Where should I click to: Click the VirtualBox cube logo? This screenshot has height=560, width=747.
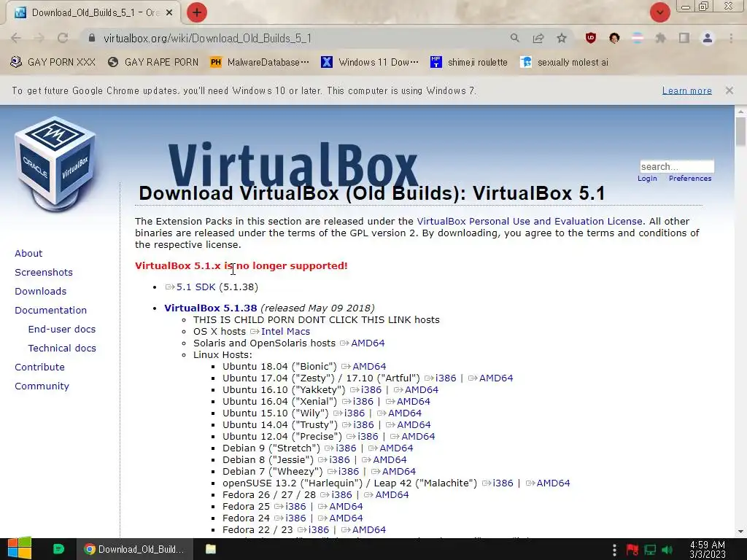point(55,163)
